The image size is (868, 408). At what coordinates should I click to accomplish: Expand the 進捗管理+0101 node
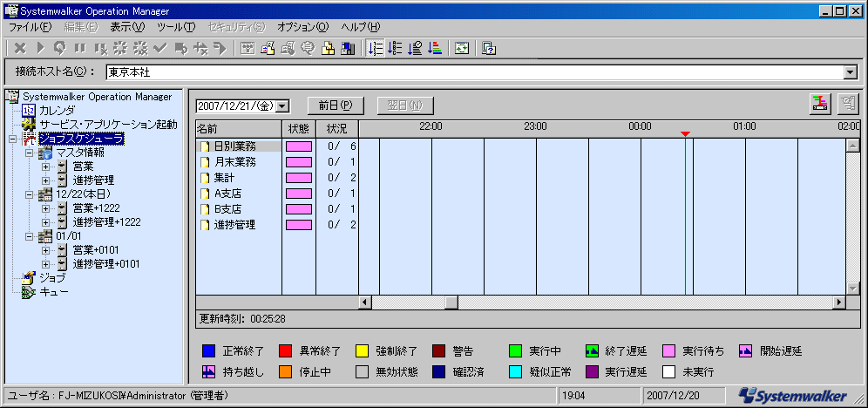pyautogui.click(x=46, y=263)
